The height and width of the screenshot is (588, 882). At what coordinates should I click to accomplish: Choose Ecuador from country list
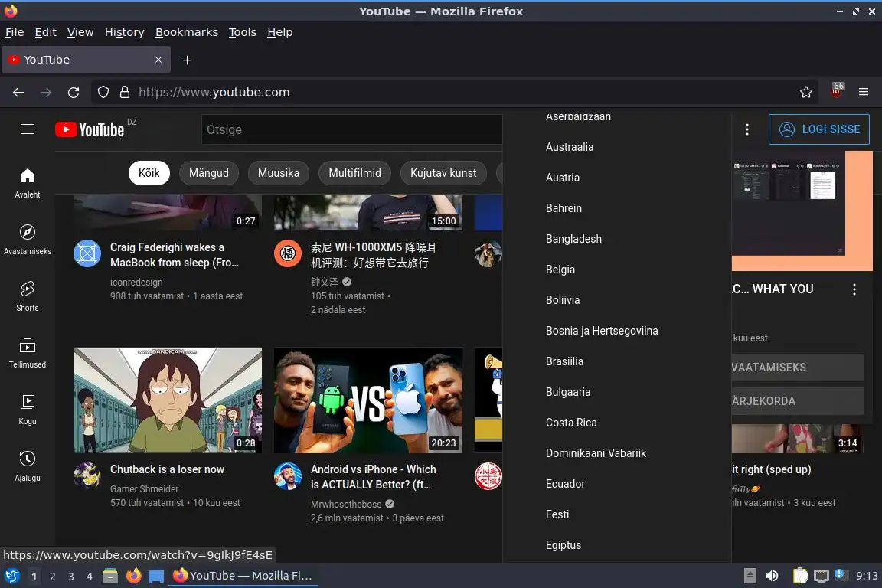(x=617, y=484)
